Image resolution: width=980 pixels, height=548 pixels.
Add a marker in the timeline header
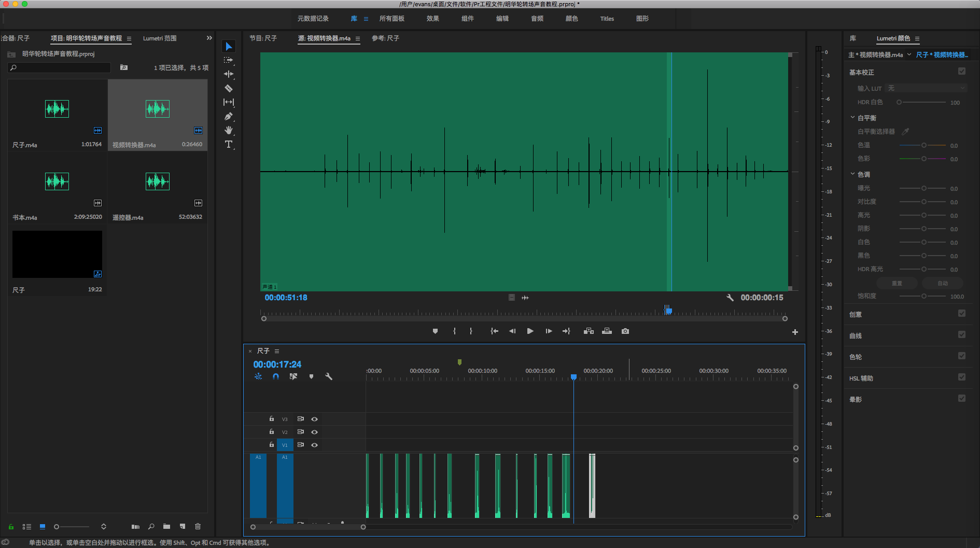(x=311, y=377)
